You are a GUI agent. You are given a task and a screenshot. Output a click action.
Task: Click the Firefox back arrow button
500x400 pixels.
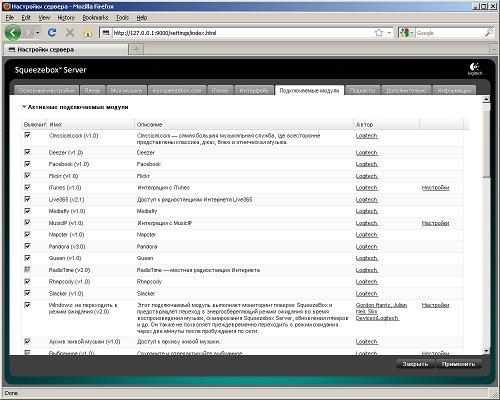click(x=13, y=33)
